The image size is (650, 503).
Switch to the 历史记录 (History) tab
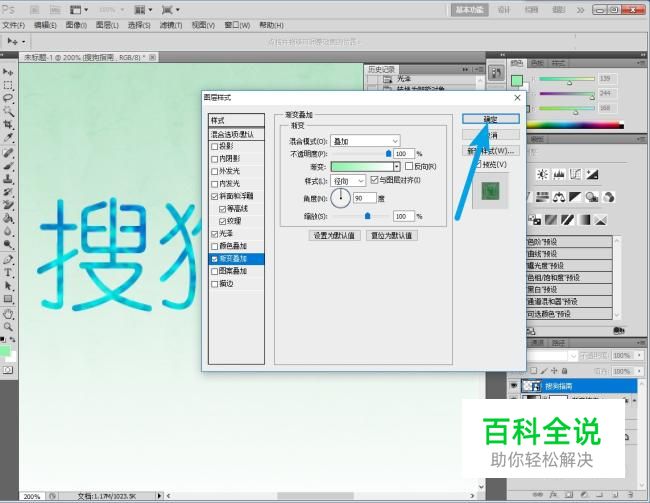[x=381, y=70]
